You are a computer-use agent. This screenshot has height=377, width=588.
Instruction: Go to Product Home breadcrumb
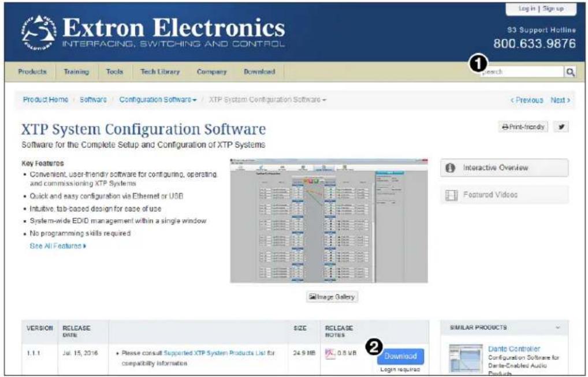tap(46, 100)
